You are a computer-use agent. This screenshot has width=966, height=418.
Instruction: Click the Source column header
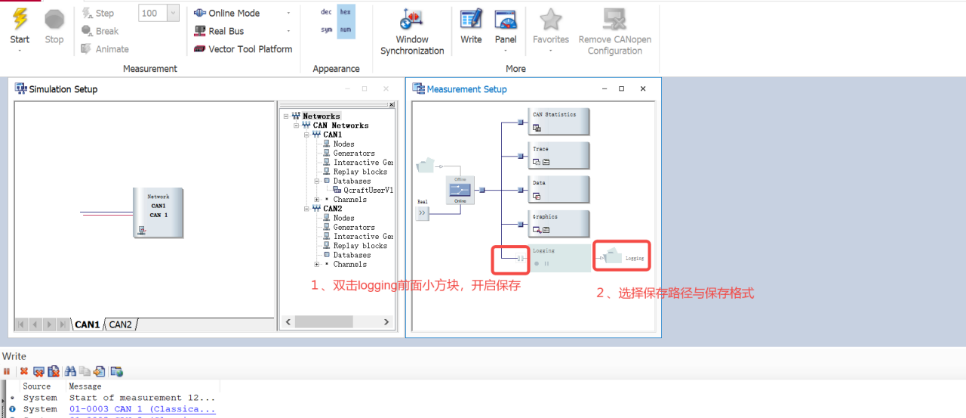point(36,386)
